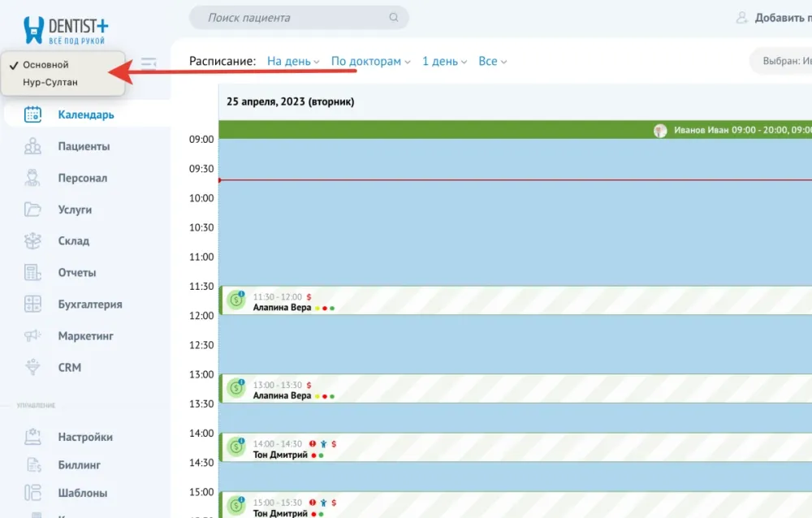Open the Шаблоны section

[83, 493]
